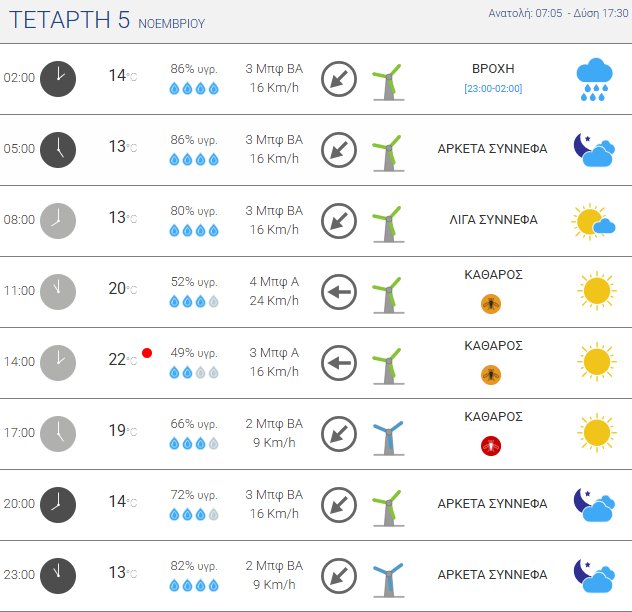Click the partly cloudy sun icon at 08:00
Screen dimensions: 632x612
tap(592, 220)
